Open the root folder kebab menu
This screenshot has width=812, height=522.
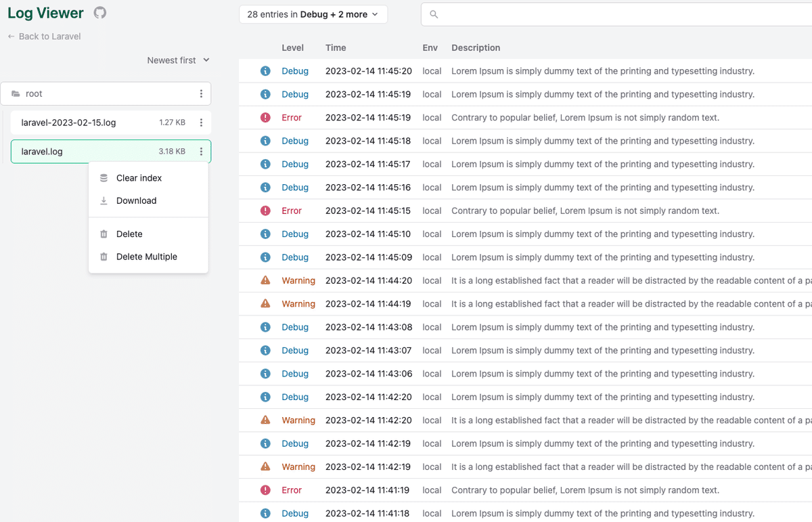click(x=201, y=93)
